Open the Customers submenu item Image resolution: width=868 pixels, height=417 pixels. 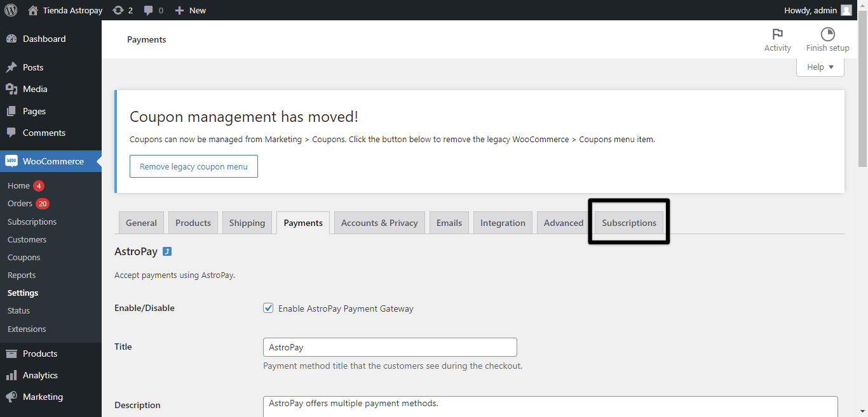click(x=27, y=239)
